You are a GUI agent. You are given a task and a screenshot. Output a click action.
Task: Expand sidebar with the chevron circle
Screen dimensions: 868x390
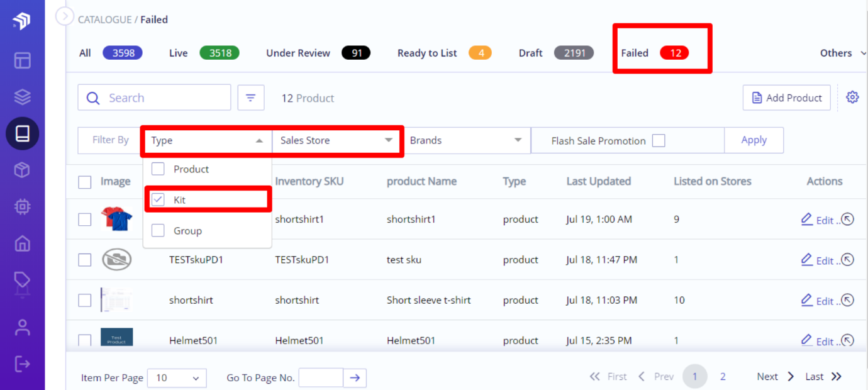click(65, 16)
